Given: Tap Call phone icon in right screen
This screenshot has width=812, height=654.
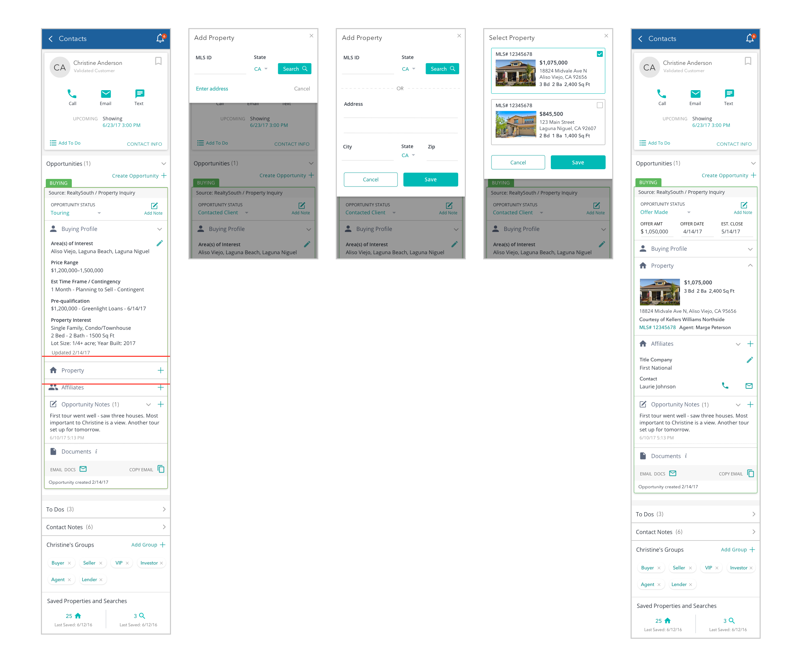Looking at the screenshot, I should click(662, 93).
